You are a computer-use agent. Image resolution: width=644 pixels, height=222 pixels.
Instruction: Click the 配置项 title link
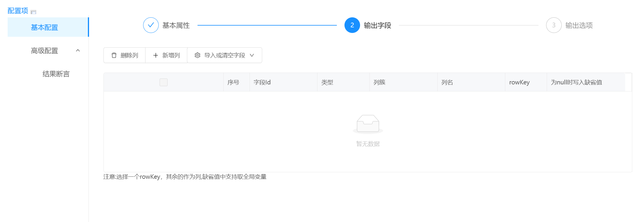coord(18,11)
